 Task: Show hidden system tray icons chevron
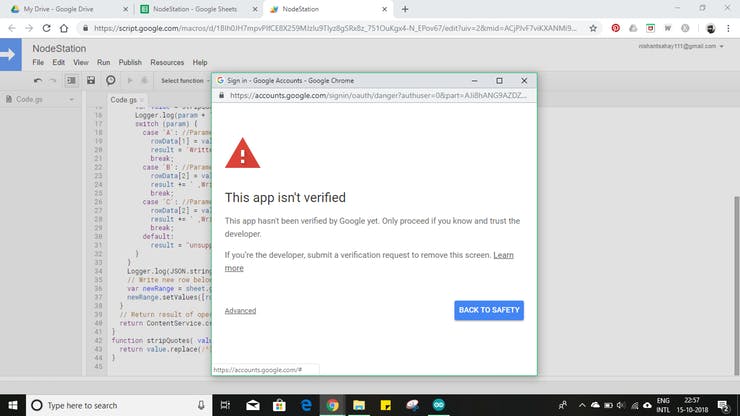[582, 405]
